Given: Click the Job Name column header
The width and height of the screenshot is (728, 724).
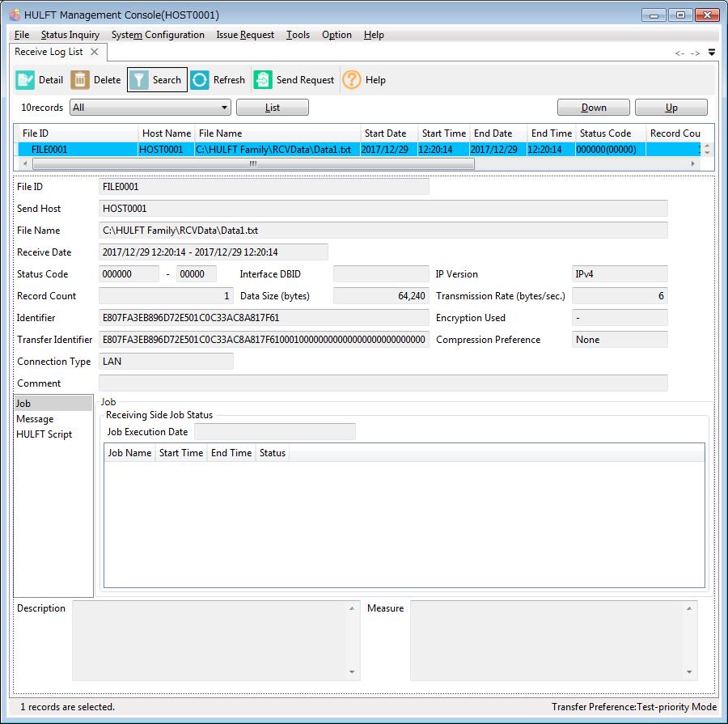Looking at the screenshot, I should point(130,453).
